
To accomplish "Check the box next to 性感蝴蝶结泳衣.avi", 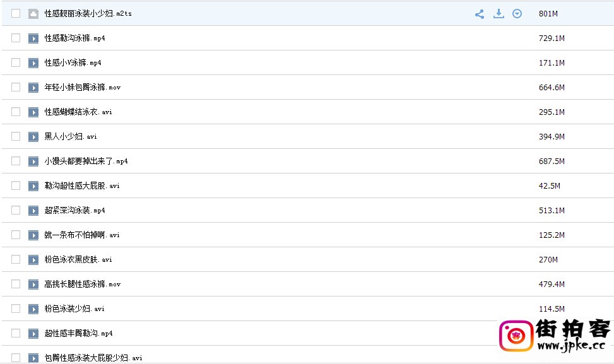I will coord(16,112).
